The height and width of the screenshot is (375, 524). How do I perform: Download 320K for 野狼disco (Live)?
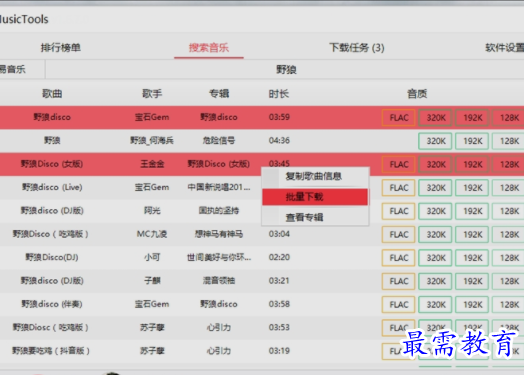[435, 188]
